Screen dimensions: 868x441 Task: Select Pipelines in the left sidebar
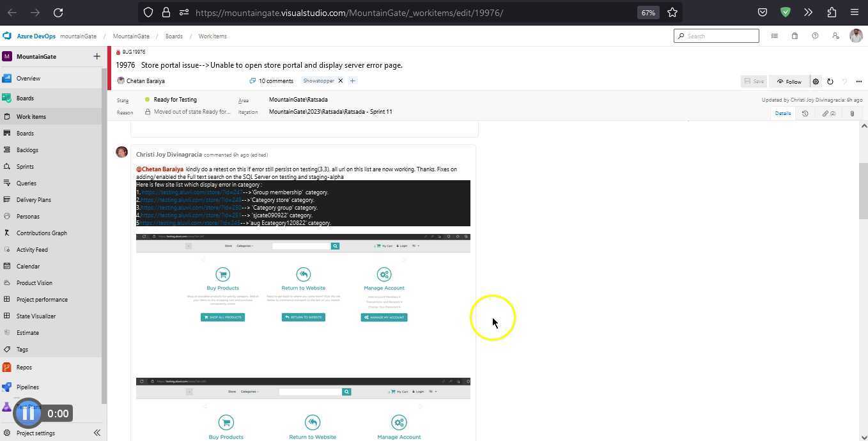27,387
